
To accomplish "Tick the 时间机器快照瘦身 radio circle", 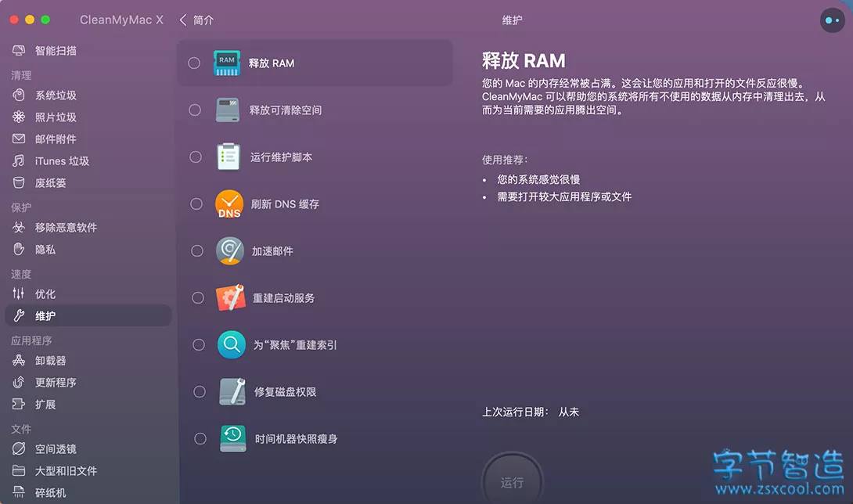I will [200, 439].
